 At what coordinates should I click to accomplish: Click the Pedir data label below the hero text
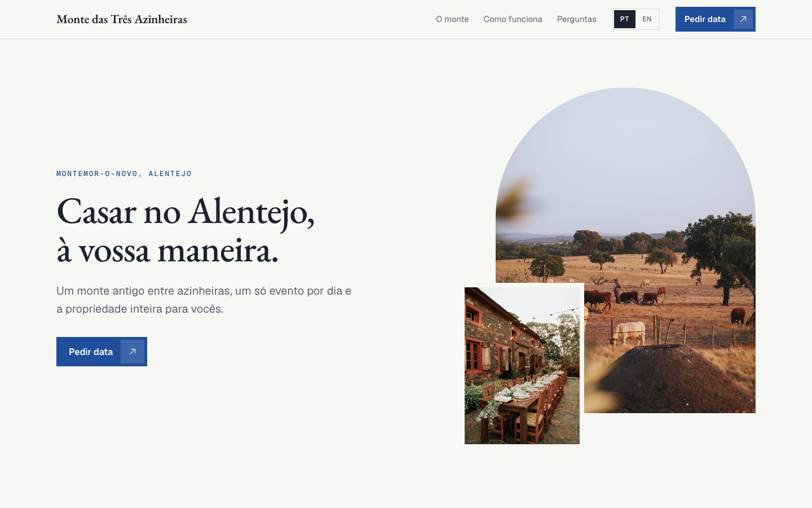(91, 352)
